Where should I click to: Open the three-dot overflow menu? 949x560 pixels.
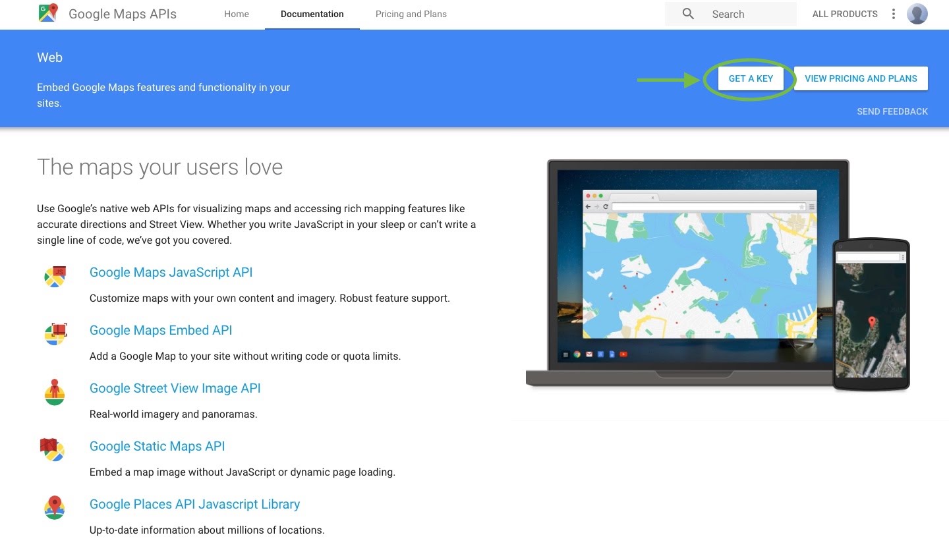click(x=894, y=14)
